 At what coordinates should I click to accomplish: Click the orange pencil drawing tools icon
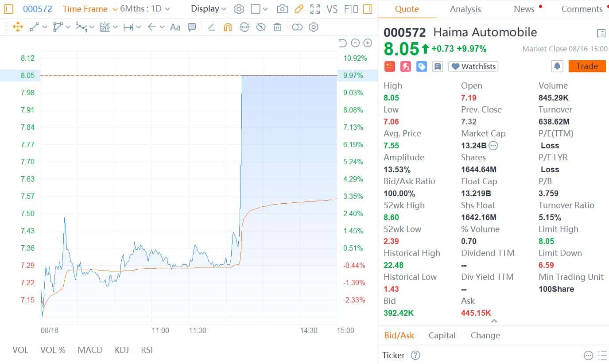coord(299,9)
